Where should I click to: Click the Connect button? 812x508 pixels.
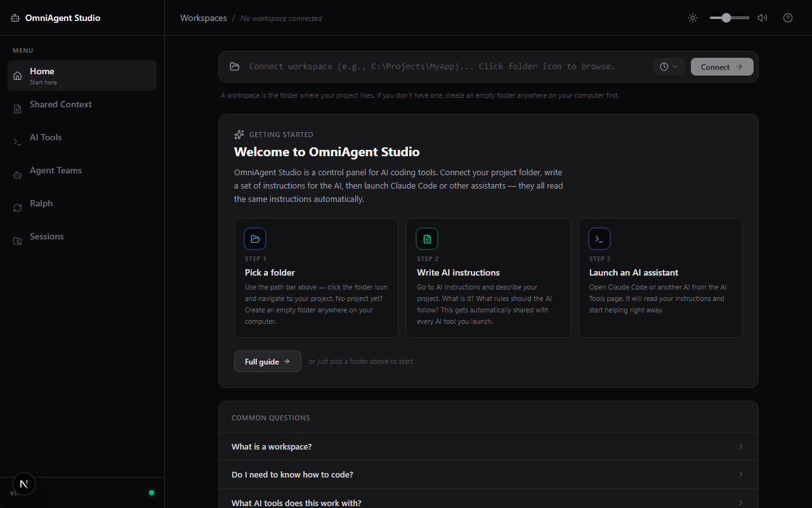coord(722,67)
